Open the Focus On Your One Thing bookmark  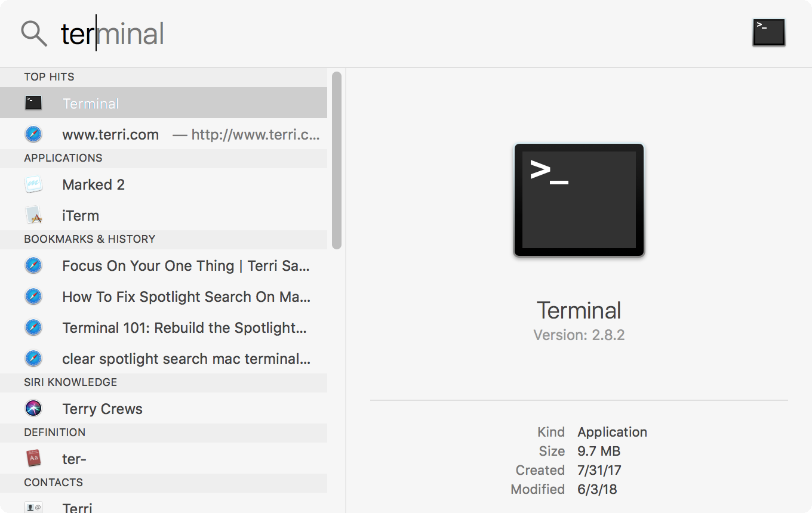[x=185, y=265]
